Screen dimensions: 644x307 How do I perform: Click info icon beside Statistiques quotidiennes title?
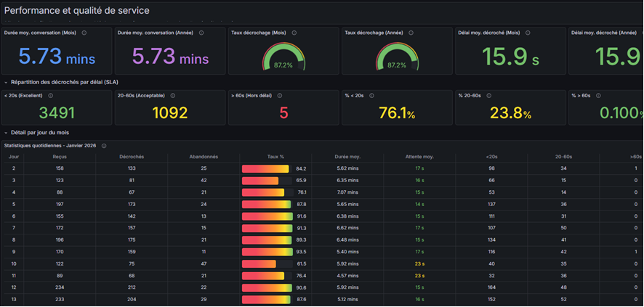click(x=104, y=146)
